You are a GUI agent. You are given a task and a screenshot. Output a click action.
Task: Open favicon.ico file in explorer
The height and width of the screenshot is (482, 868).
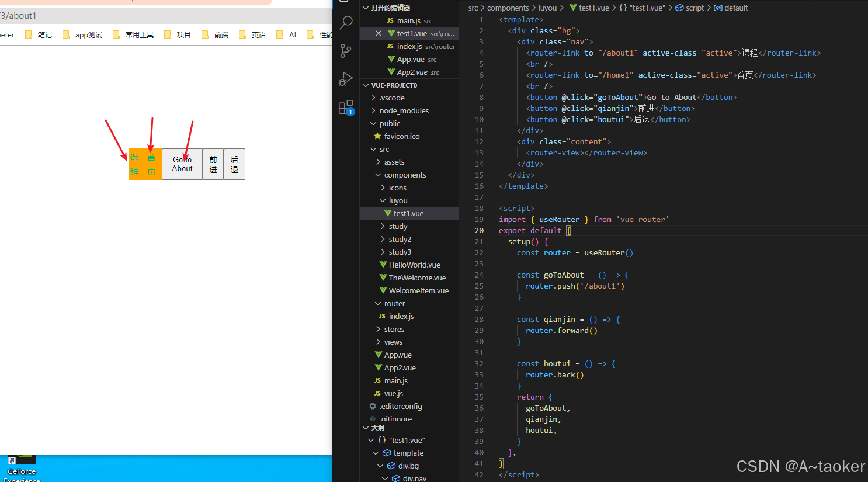click(409, 136)
